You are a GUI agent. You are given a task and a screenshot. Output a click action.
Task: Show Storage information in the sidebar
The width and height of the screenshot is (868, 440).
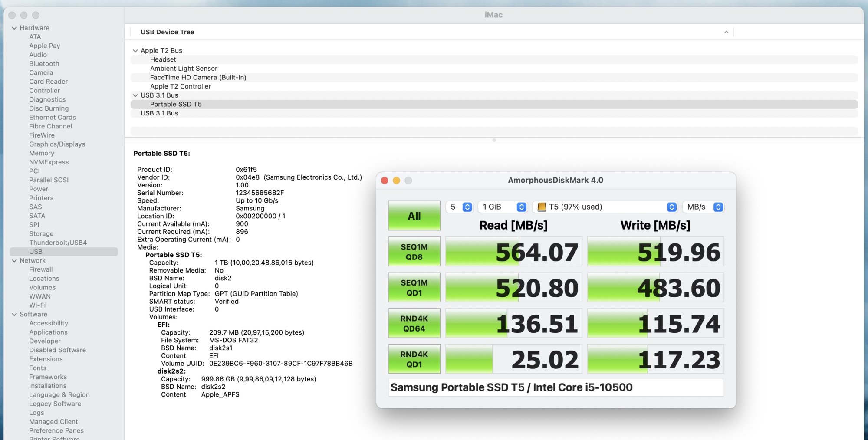point(41,234)
